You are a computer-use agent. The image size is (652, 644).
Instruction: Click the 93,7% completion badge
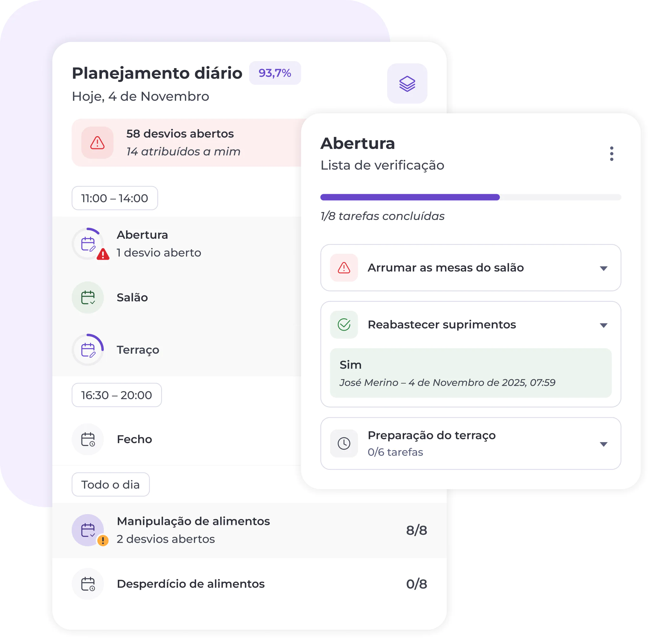pyautogui.click(x=275, y=73)
